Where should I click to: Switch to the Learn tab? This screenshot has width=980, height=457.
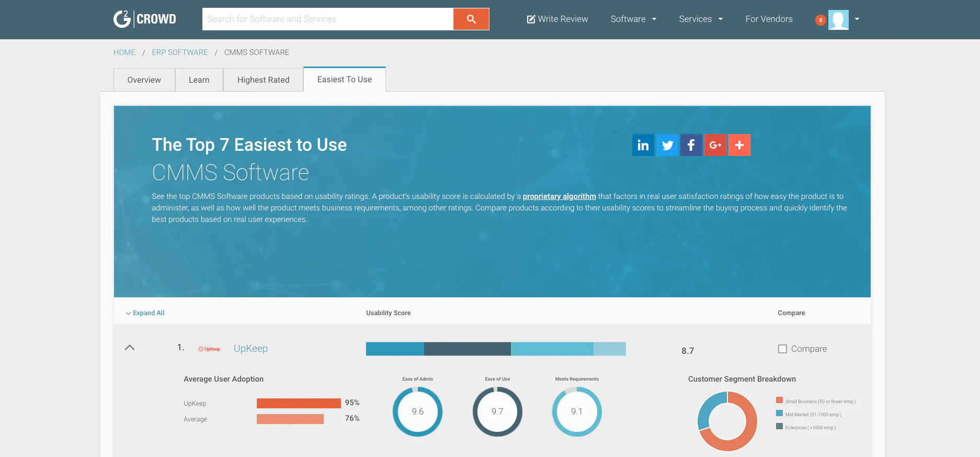[x=199, y=80]
